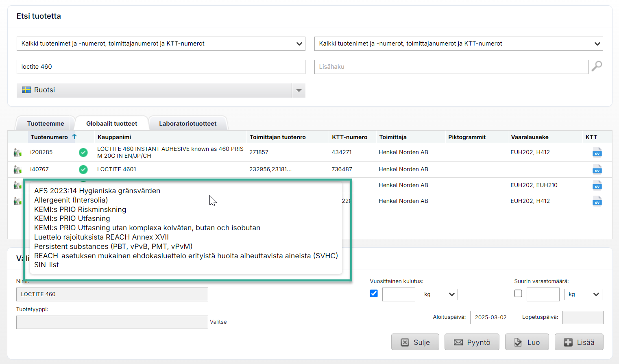Click the Sulje button
This screenshot has height=364, width=619.
(x=415, y=342)
